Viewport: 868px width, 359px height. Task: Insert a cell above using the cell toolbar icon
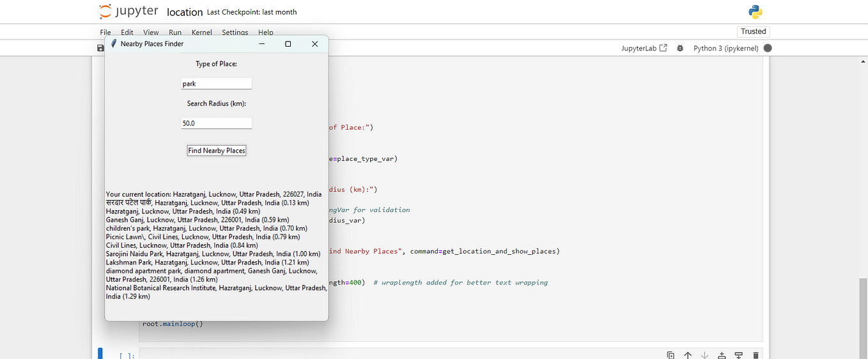point(722,355)
